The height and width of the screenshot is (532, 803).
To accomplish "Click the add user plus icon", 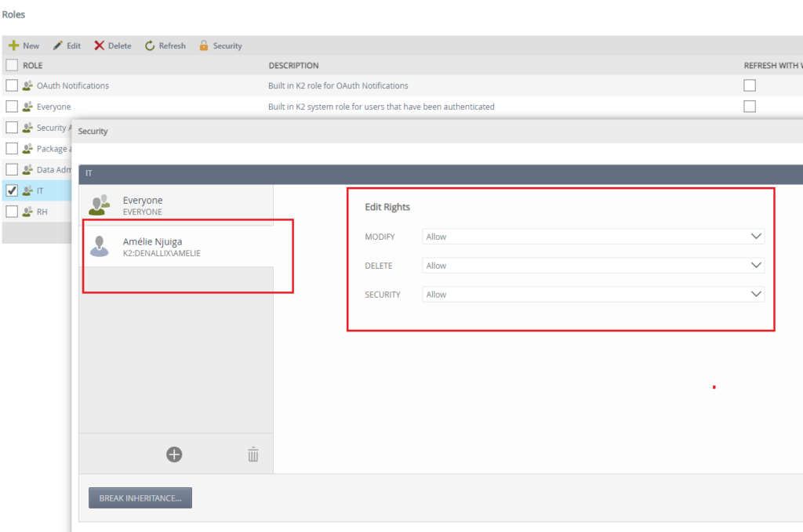I will pos(174,454).
